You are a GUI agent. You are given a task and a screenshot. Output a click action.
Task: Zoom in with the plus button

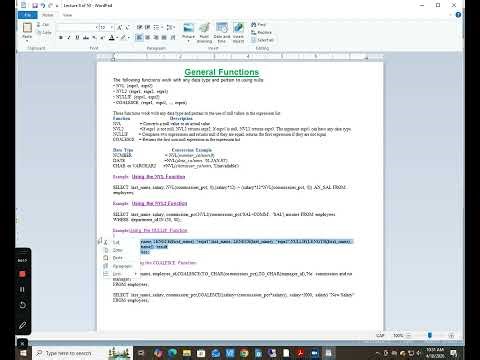[451, 336]
